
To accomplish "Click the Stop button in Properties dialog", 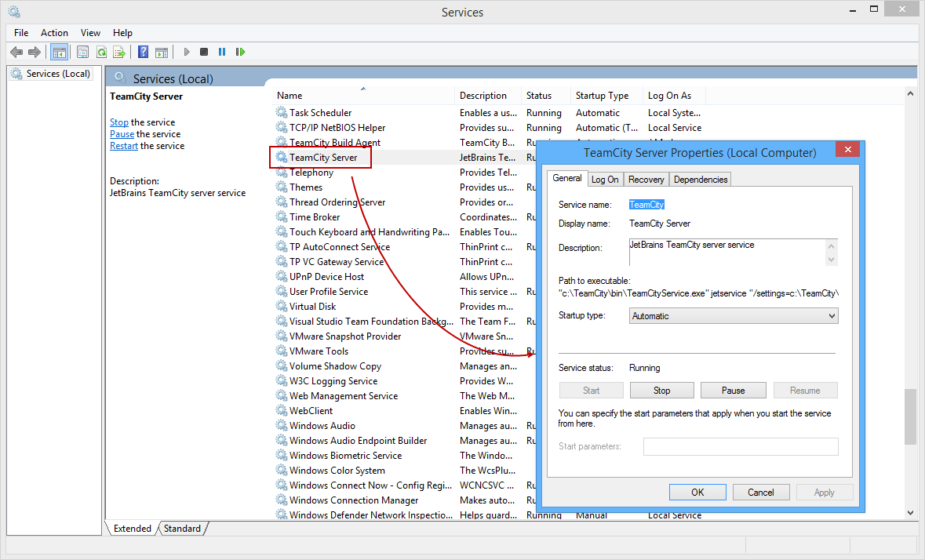I will tap(662, 391).
